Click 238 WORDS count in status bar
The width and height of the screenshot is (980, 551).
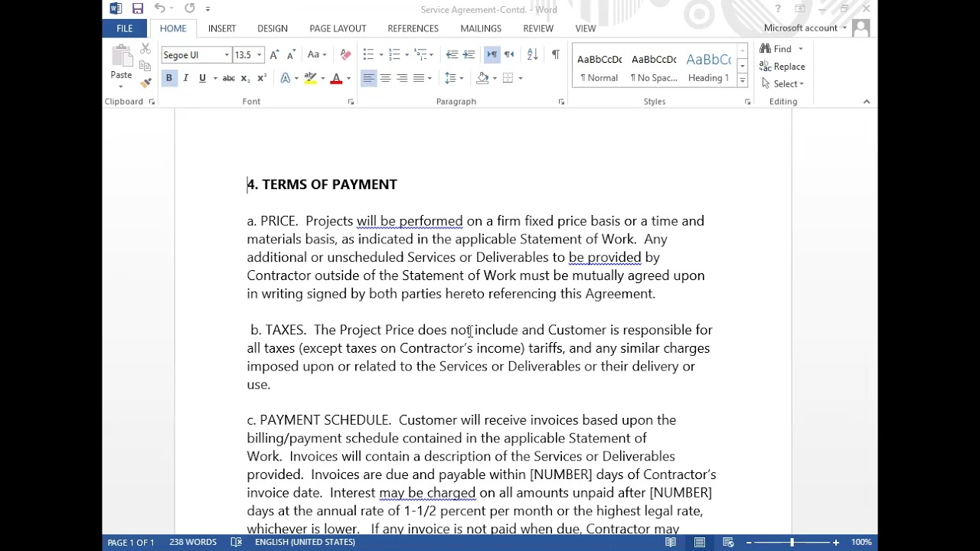click(x=193, y=542)
